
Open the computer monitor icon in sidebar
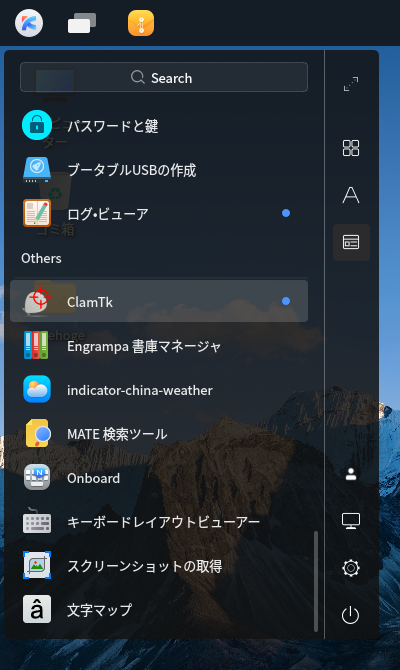(x=351, y=521)
